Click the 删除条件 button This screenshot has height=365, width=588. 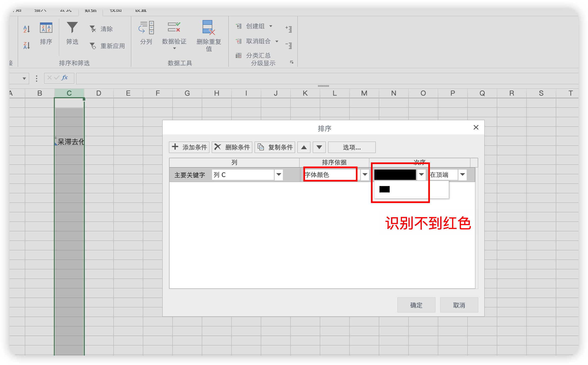tap(232, 147)
